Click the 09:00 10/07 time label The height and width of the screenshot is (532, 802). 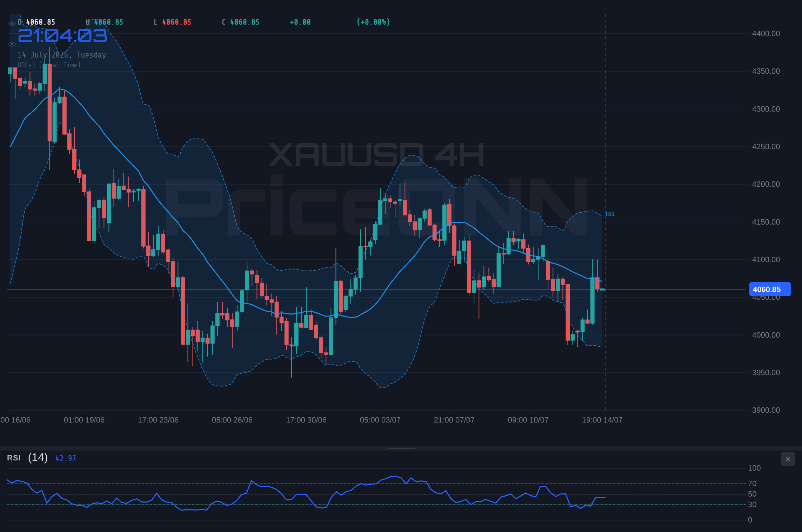[528, 420]
